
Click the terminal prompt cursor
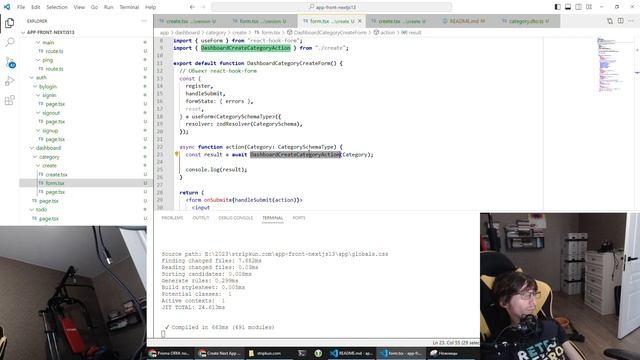tap(163, 334)
